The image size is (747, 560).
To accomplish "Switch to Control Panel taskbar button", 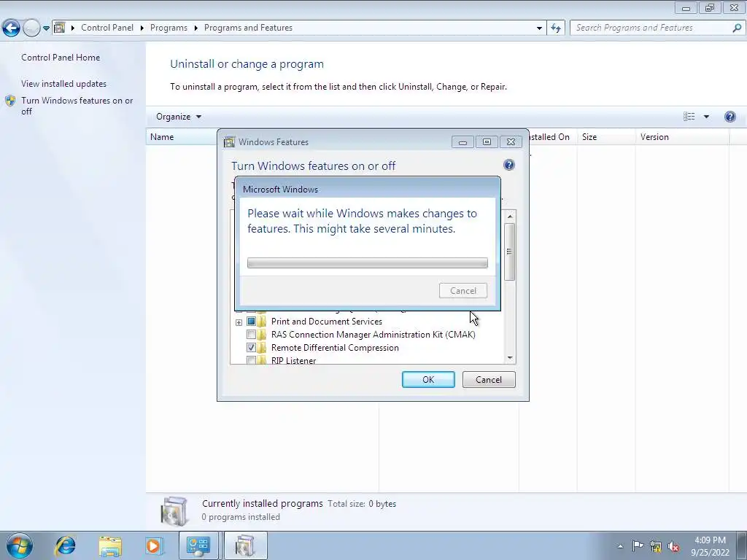I will [x=198, y=545].
